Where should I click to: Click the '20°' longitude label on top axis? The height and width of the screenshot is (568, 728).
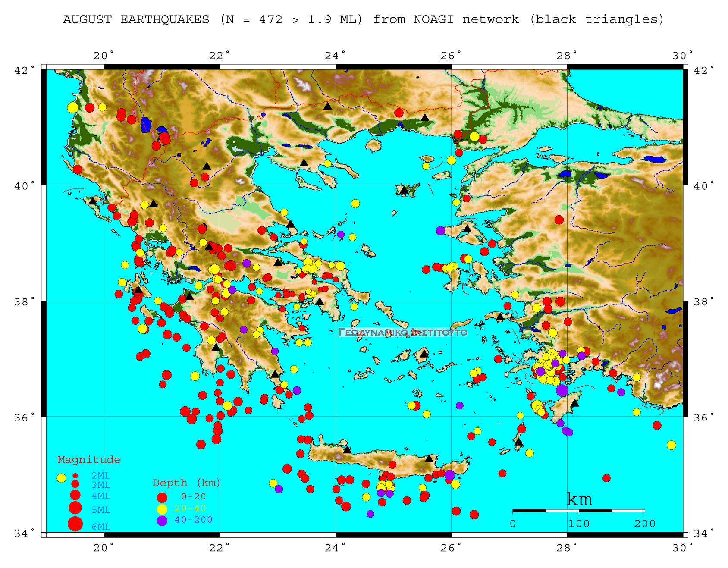point(104,56)
